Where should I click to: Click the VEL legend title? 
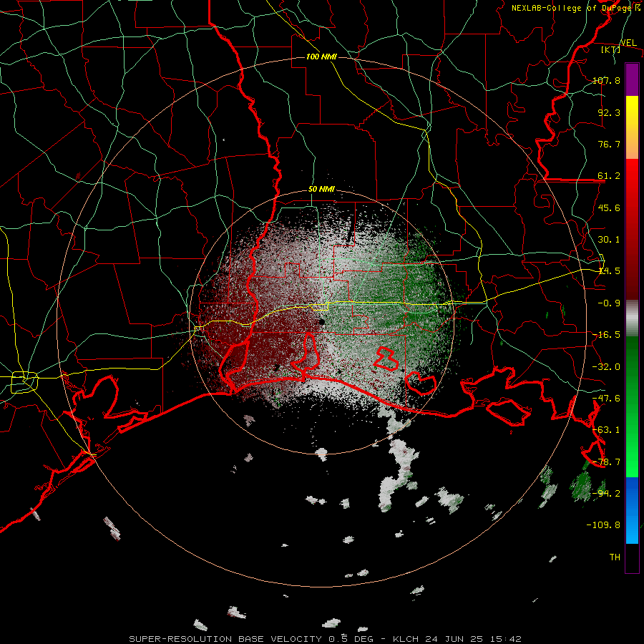click(x=629, y=42)
